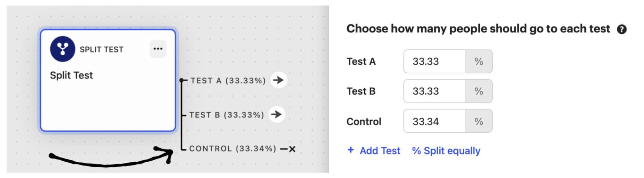The image size is (644, 178).
Task: Click the Test B arrow connector
Action: 277,114
